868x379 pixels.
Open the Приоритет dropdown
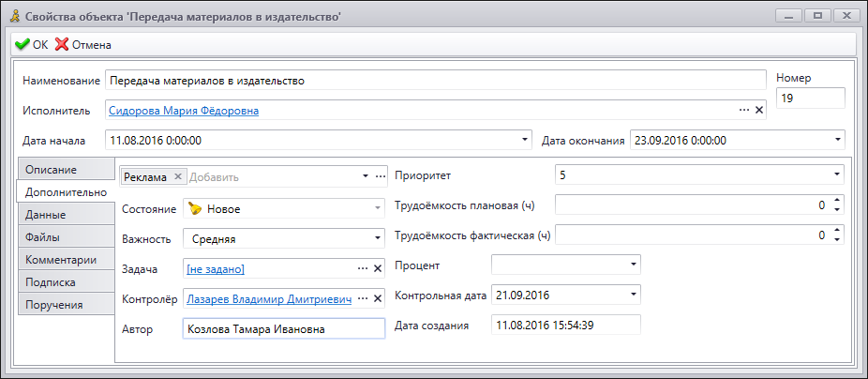click(x=836, y=175)
